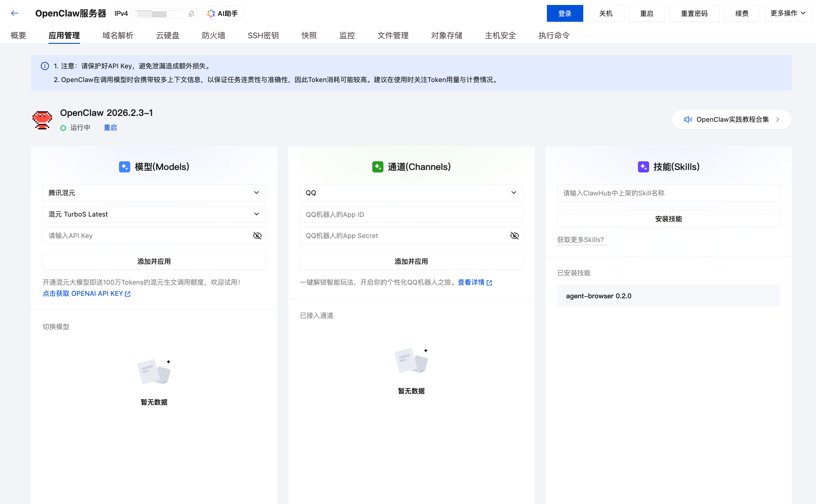This screenshot has width=816, height=504.
Task: Click the OpenClaw robot avatar
Action: (42, 120)
